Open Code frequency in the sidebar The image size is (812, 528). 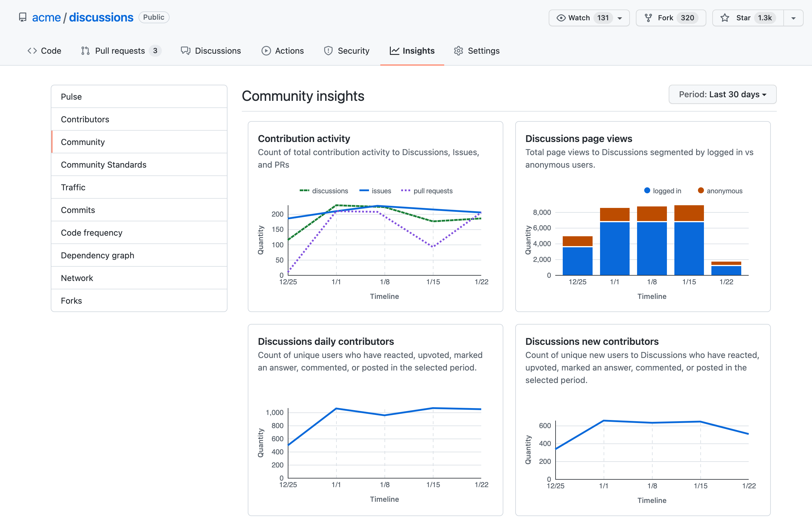pos(139,233)
